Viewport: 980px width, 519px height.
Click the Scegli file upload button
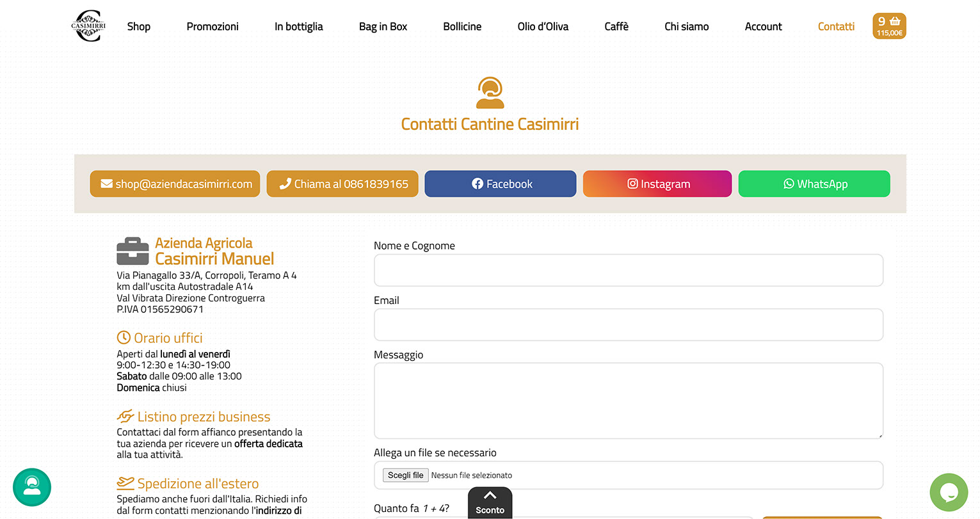pyautogui.click(x=406, y=475)
